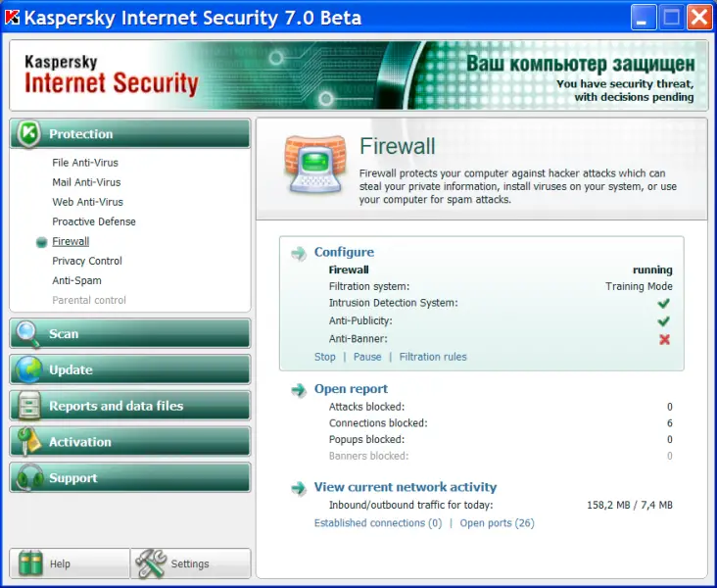The image size is (717, 588).
Task: Click the Attacks blocked label
Action: [366, 407]
